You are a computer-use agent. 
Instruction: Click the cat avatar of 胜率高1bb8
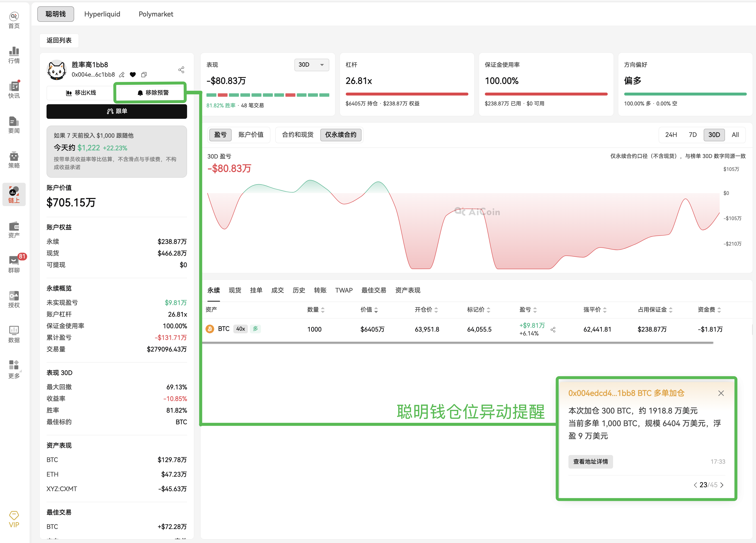[57, 70]
